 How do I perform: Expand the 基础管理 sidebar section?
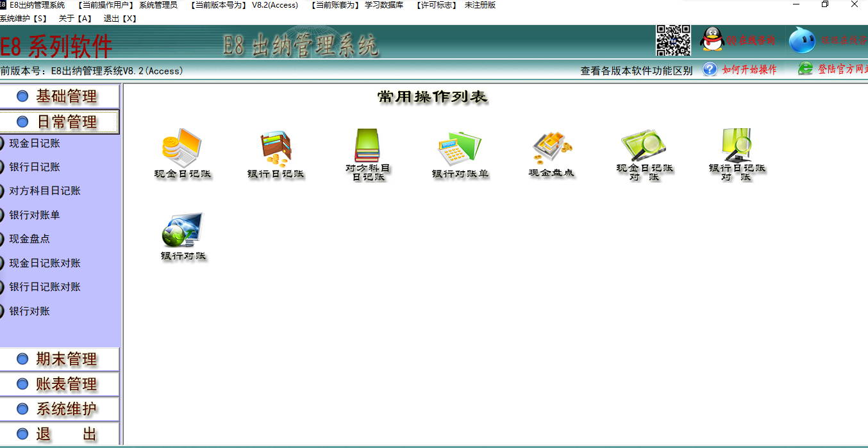tap(60, 96)
